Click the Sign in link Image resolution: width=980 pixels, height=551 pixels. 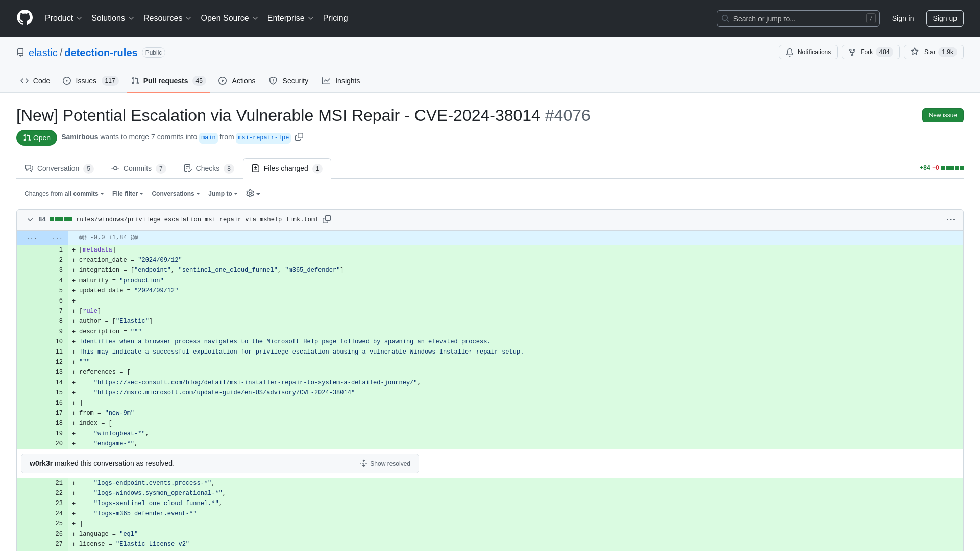(x=903, y=18)
